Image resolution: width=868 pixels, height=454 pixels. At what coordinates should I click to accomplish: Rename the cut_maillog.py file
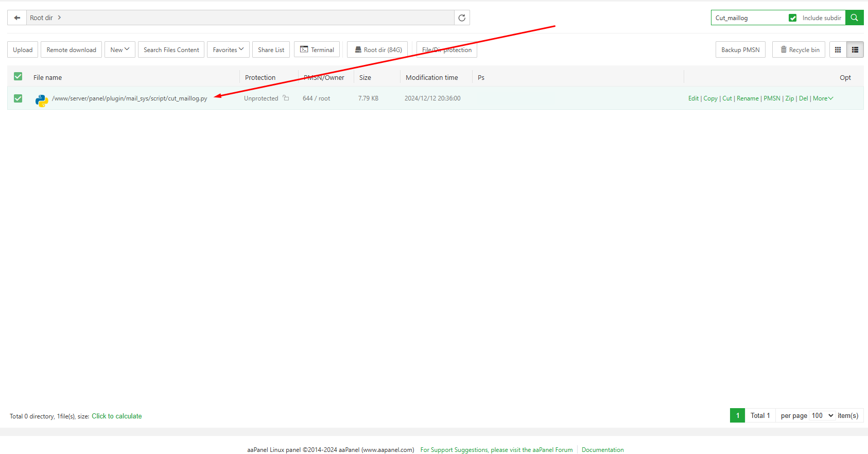(748, 98)
